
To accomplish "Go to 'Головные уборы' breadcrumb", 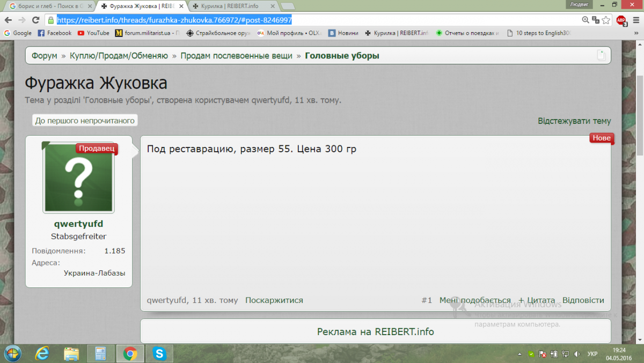I will tap(342, 56).
